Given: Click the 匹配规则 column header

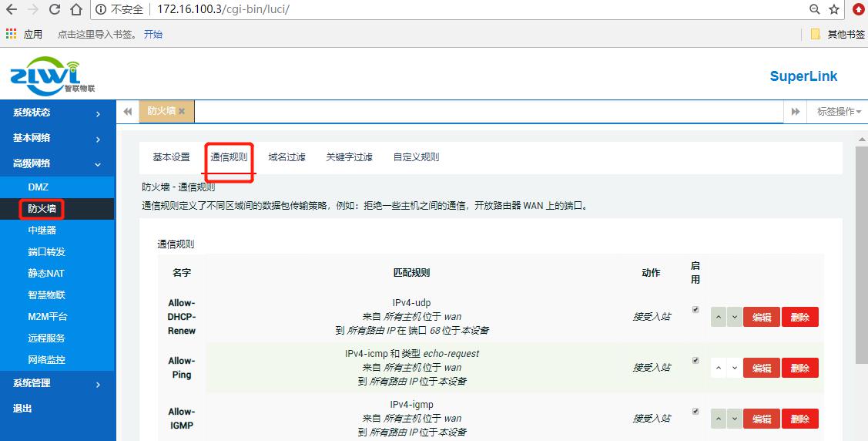Looking at the screenshot, I should (x=411, y=273).
